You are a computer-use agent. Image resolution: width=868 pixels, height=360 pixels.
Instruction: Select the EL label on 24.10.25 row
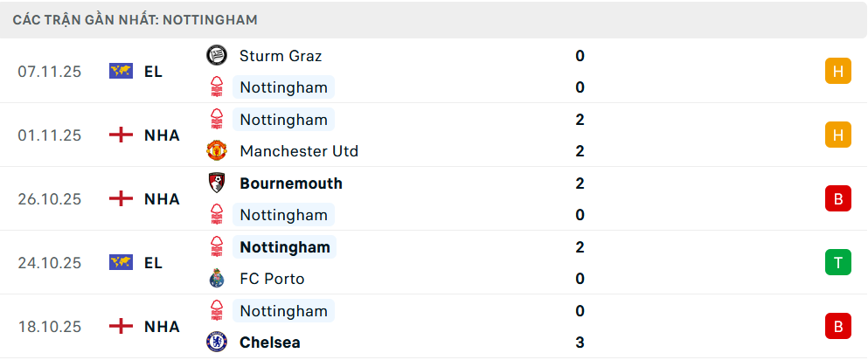pos(153,262)
